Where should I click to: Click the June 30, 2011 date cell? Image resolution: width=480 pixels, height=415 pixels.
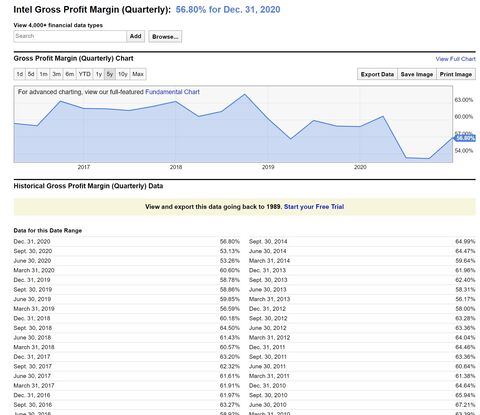pyautogui.click(x=268, y=367)
